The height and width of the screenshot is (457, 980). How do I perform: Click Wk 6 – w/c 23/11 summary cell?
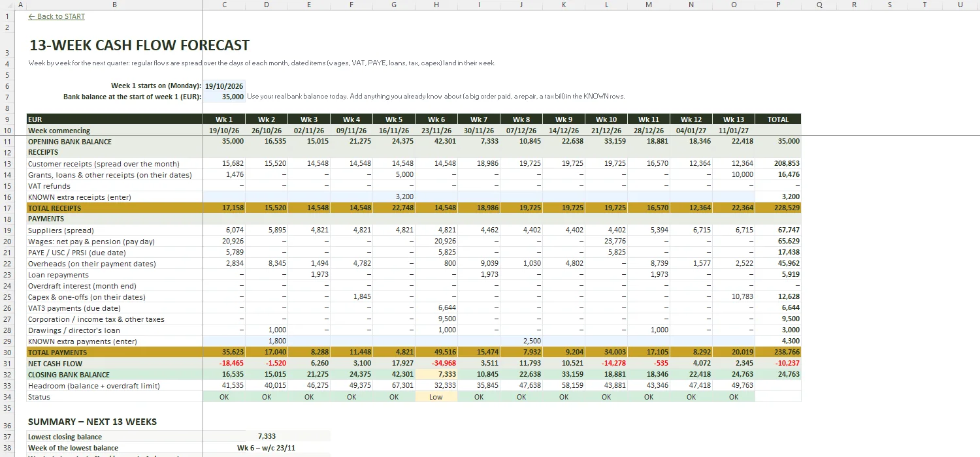pyautogui.click(x=267, y=448)
